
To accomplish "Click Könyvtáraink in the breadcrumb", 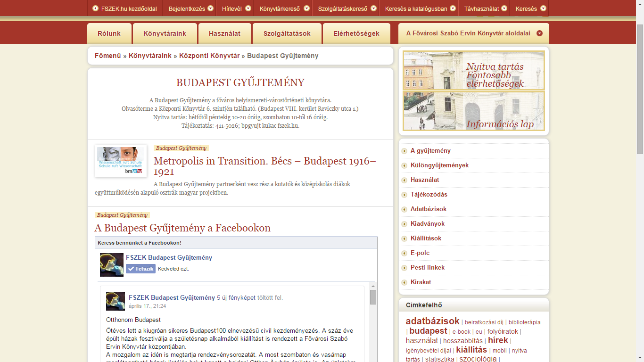I will pos(150,56).
